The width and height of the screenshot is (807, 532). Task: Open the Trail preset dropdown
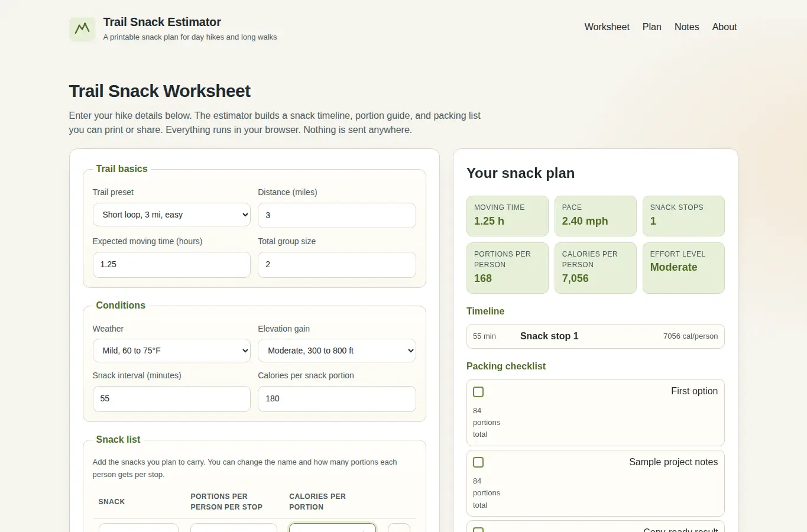tap(171, 215)
